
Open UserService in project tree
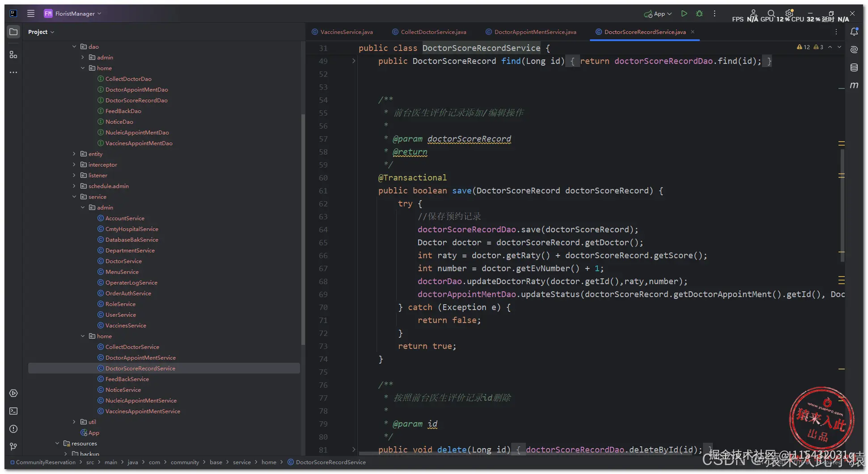(121, 315)
